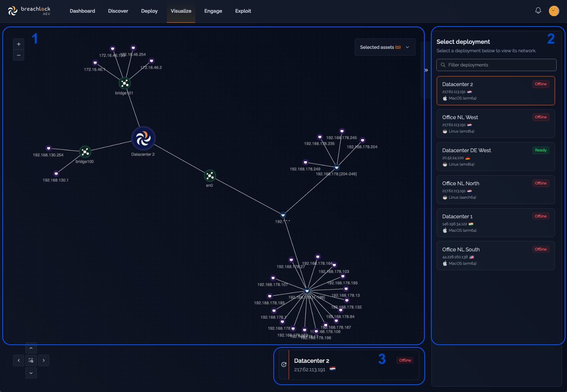Select host node 172.16.46.2

click(x=151, y=61)
